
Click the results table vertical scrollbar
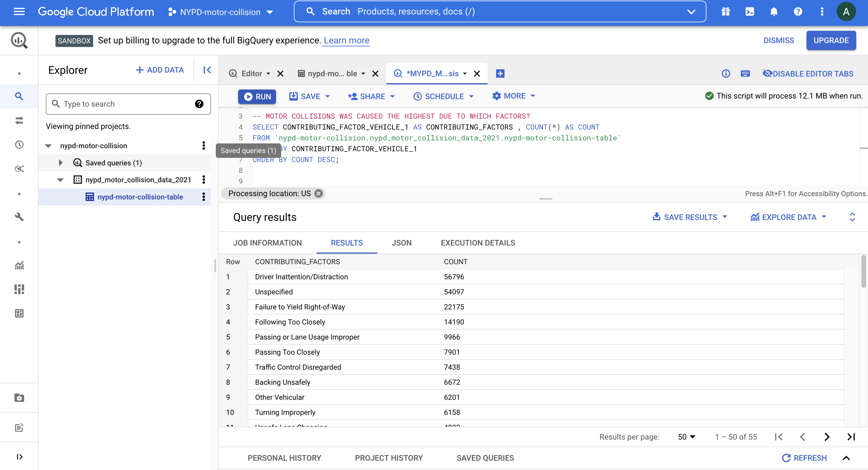863,271
